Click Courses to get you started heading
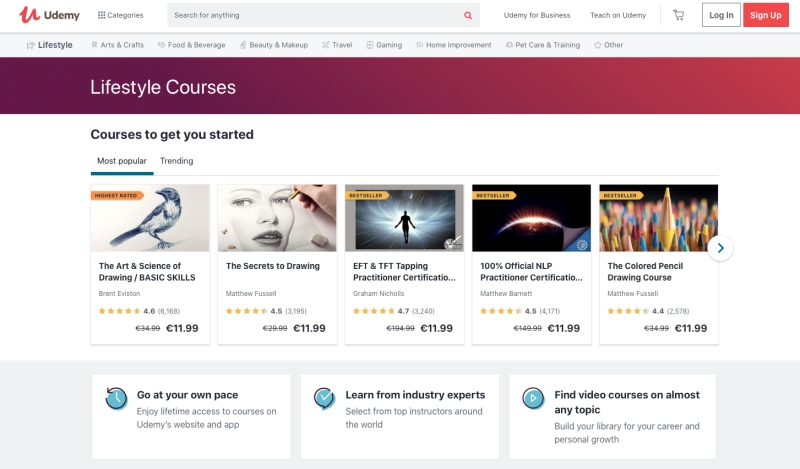The height and width of the screenshot is (469, 800). coord(172,134)
